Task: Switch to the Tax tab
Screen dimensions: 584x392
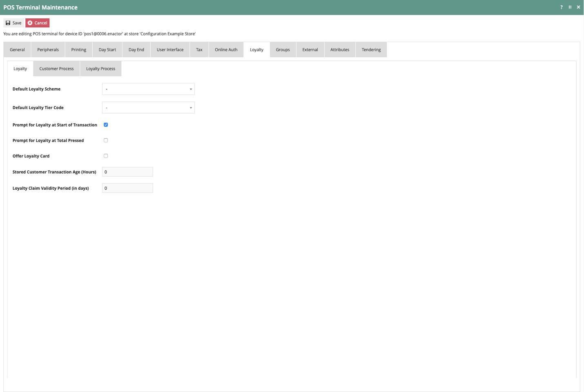Action: (199, 50)
